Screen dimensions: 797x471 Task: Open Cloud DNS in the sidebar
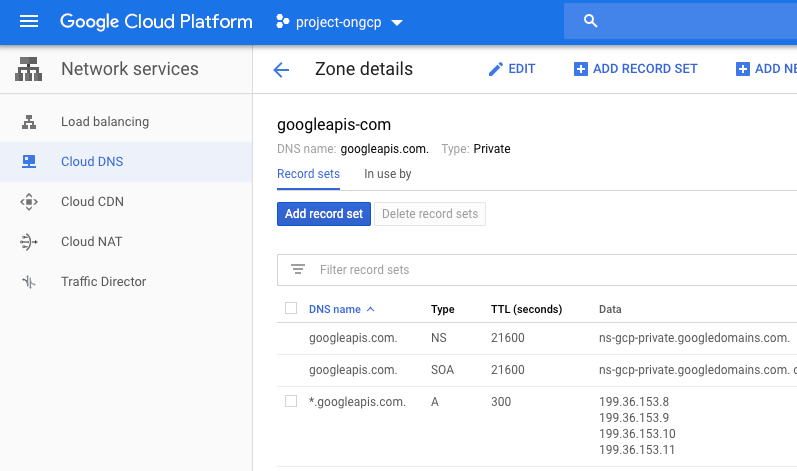(92, 162)
